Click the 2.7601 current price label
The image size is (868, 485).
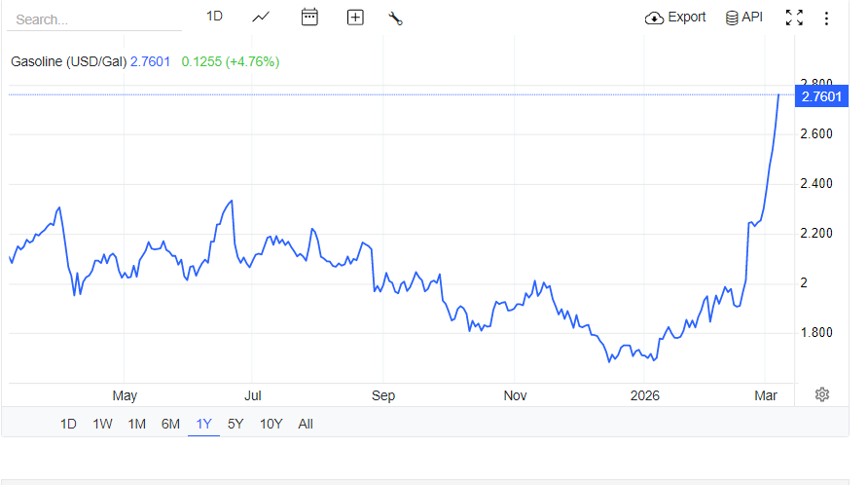click(818, 95)
